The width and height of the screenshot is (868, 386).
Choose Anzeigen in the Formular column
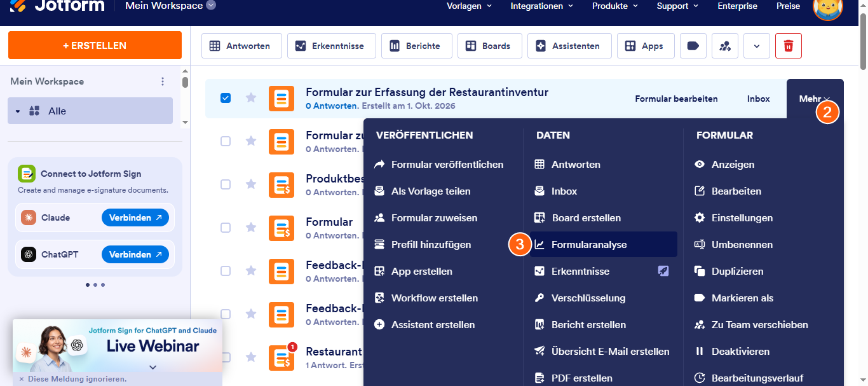tap(725, 164)
